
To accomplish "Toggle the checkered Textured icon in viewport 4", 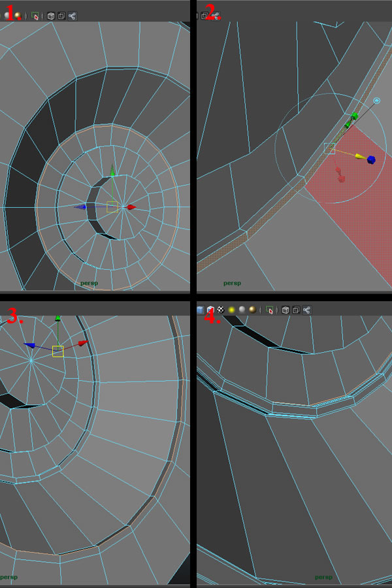I will tap(221, 310).
